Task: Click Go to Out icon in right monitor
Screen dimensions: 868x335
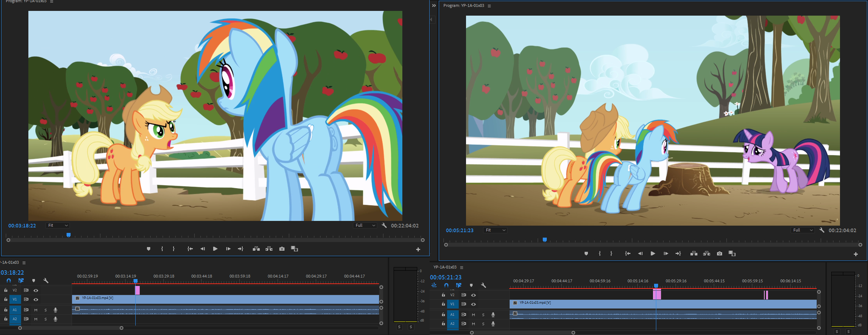Action: coord(678,254)
